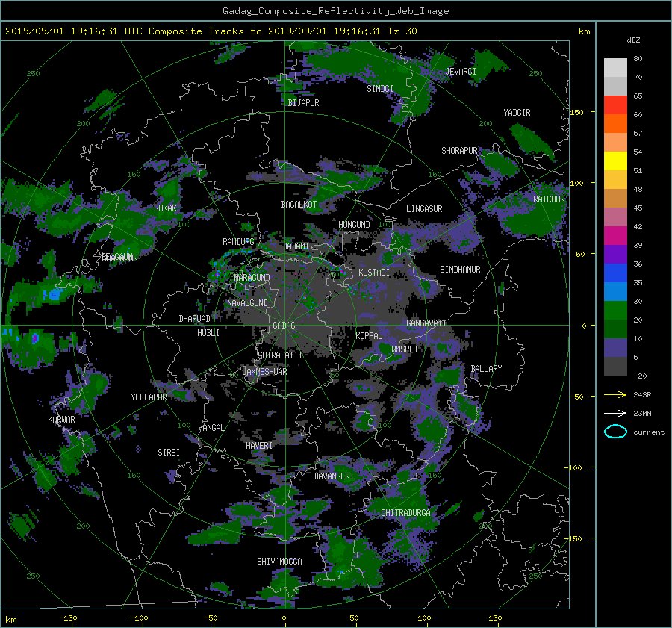Click the BADAMI city label
The image size is (672, 628).
[x=296, y=246]
